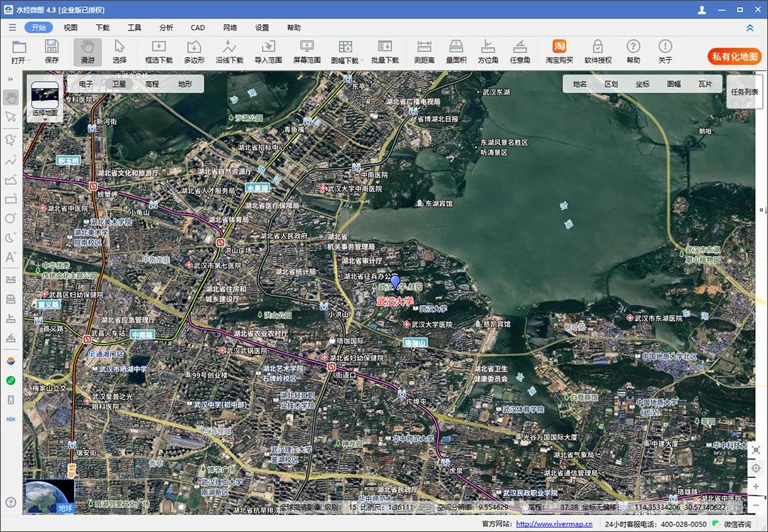Zoom in with the map plus button
768x532 pixels.
point(756,486)
